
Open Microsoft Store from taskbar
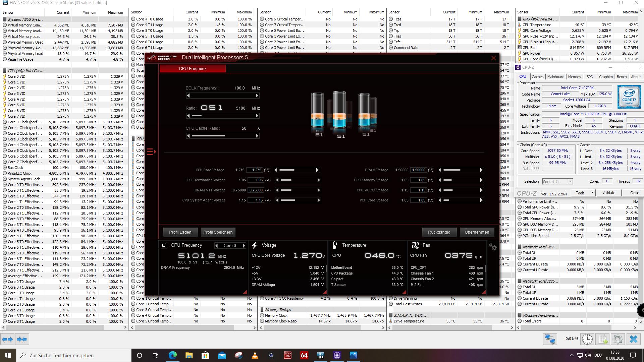(205, 355)
